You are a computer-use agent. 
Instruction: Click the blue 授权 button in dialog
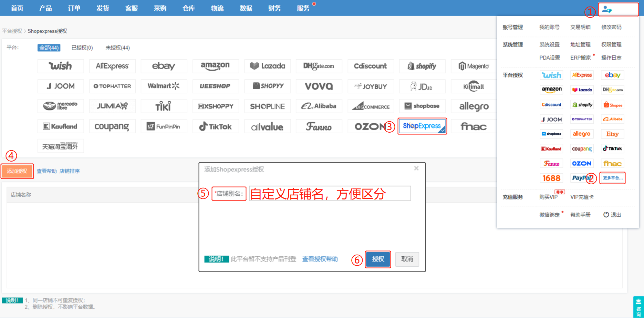(378, 259)
